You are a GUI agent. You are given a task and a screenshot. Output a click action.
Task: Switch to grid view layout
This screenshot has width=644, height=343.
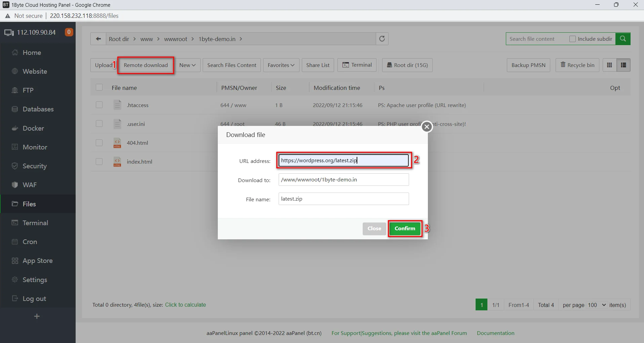pyautogui.click(x=609, y=65)
